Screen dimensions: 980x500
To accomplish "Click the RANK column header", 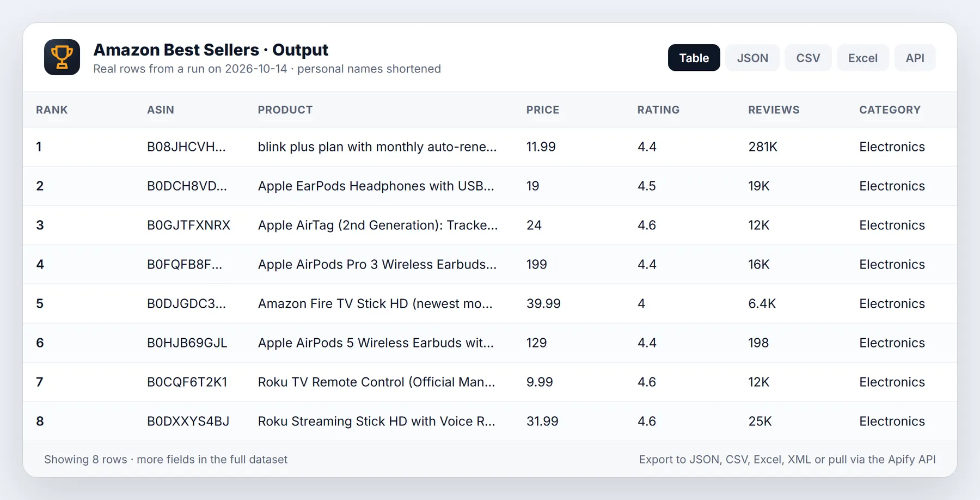I will pos(52,109).
